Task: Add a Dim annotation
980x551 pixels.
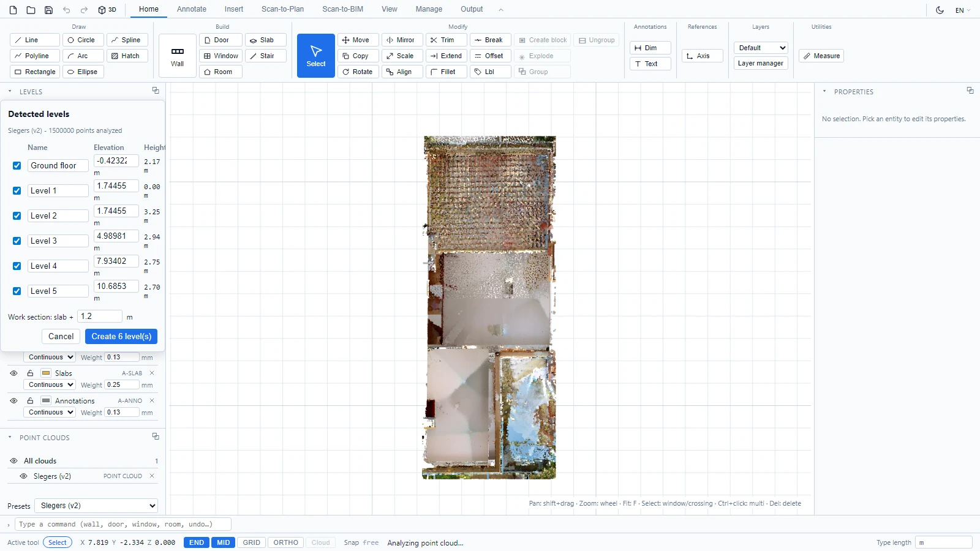Action: point(650,48)
